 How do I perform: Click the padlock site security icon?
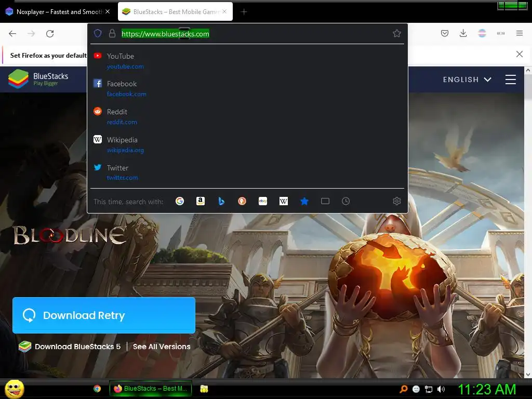112,33
